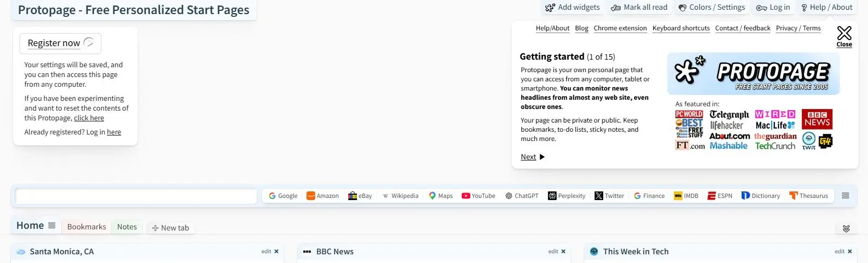This screenshot has height=263, width=868.
Task: Select the Maps search shortcut
Action: [441, 196]
